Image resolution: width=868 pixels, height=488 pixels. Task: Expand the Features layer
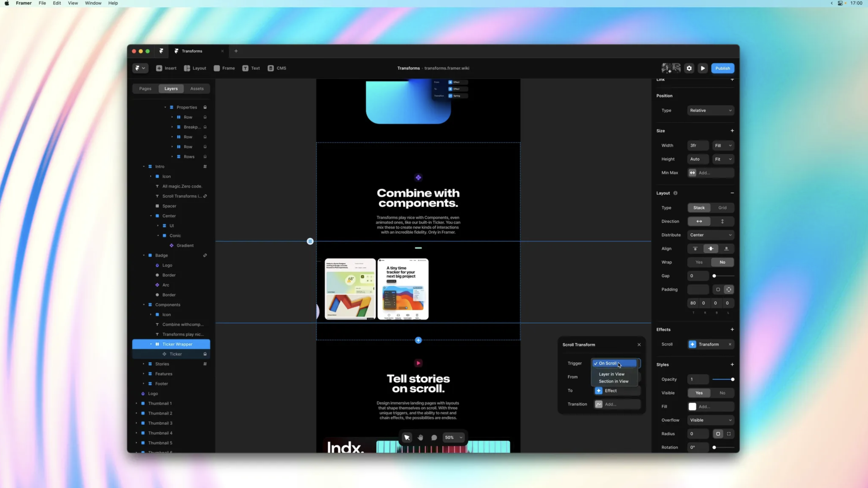(x=144, y=374)
